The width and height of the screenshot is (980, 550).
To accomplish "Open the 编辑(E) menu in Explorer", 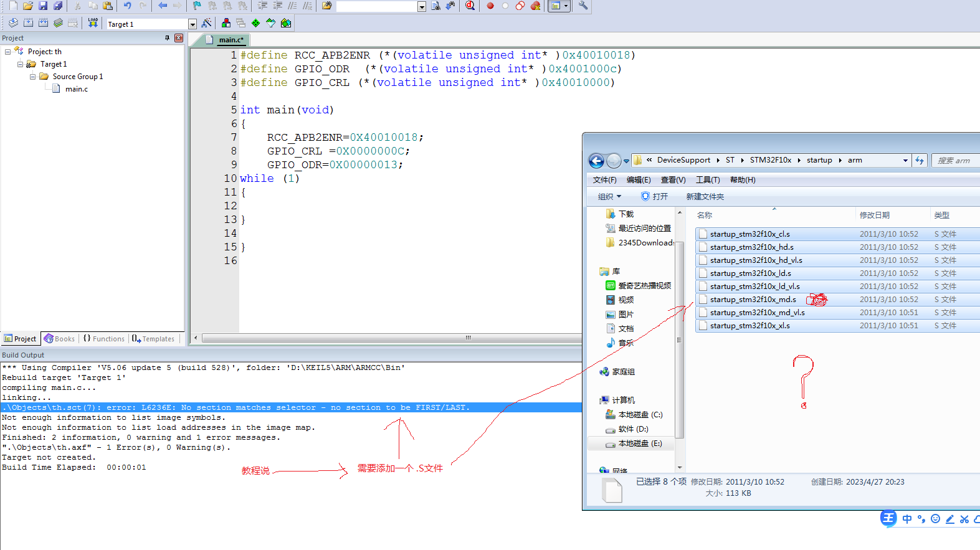I will (x=639, y=180).
